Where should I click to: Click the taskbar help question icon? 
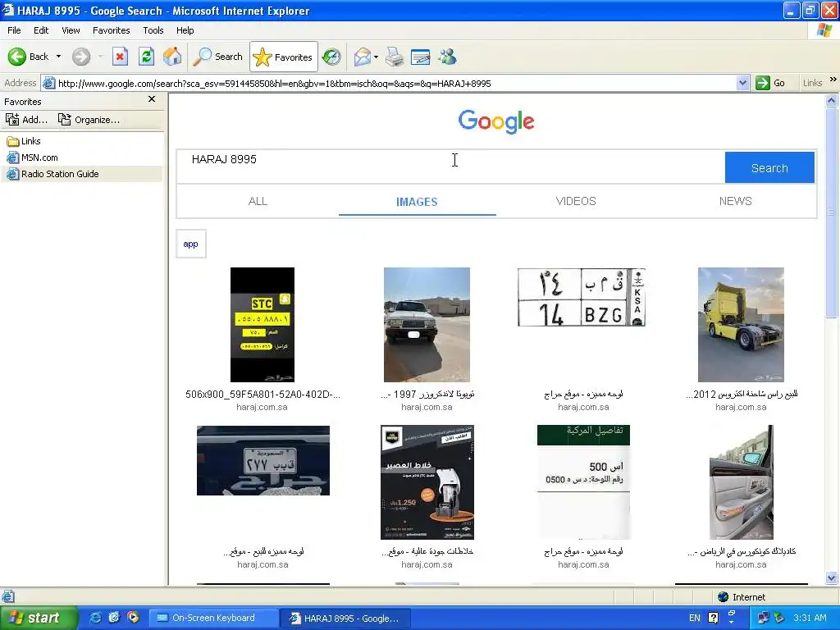click(713, 618)
